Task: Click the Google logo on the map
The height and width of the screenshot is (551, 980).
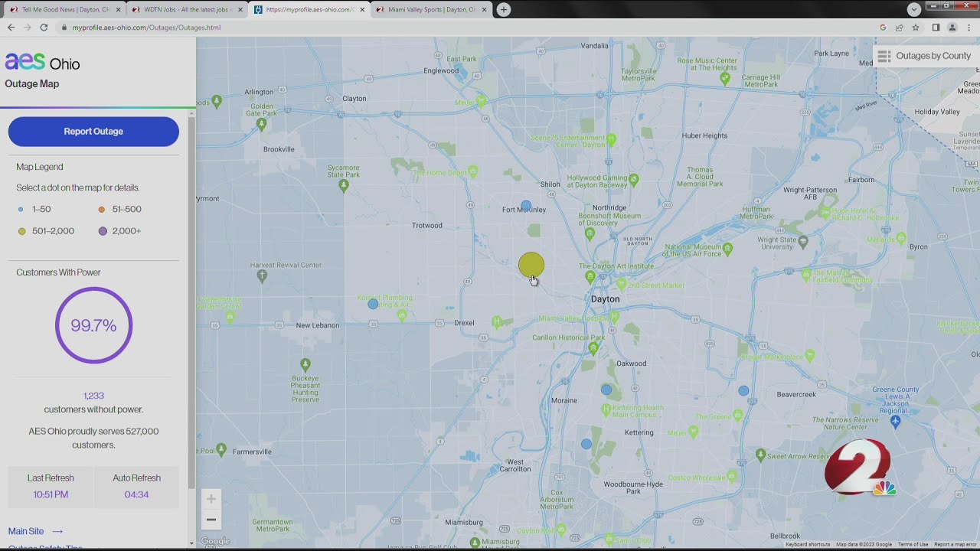Action: [x=215, y=542]
